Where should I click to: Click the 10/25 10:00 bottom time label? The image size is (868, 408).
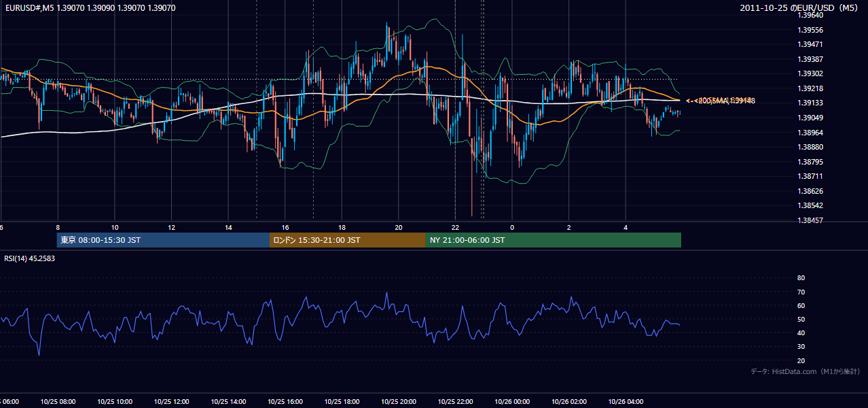pos(115,402)
